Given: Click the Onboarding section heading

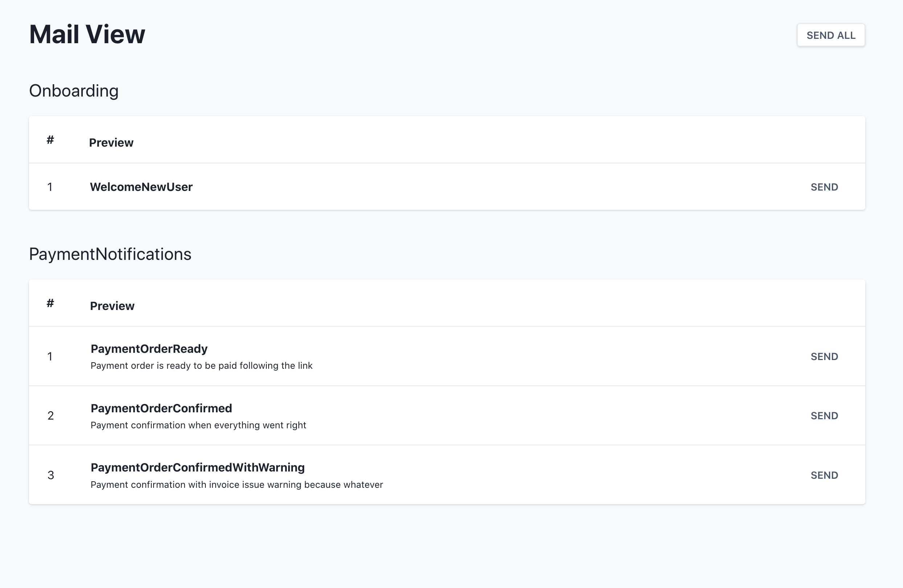Looking at the screenshot, I should [74, 90].
